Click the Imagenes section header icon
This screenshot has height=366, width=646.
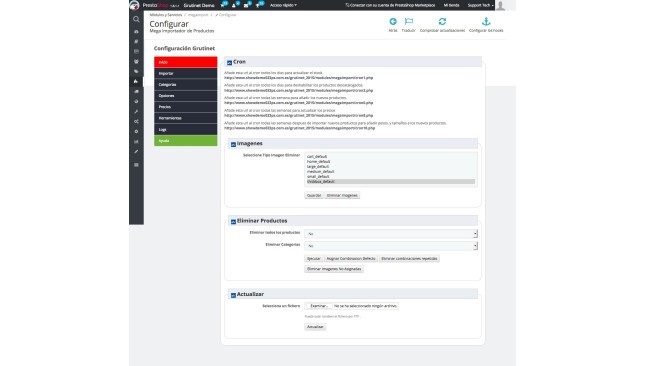(233, 144)
